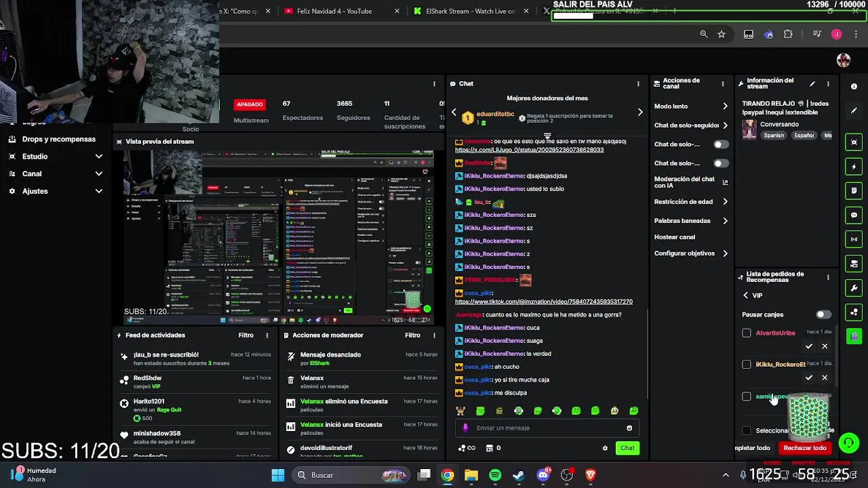The height and width of the screenshot is (488, 868).
Task: Check iKiklu_RockeroEt request checkbox
Action: point(747,364)
